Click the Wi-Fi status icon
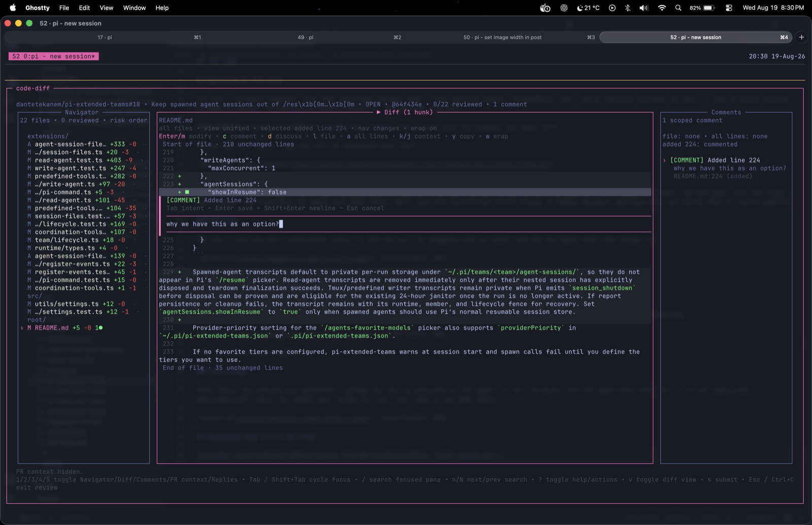The image size is (812, 525). tap(662, 8)
